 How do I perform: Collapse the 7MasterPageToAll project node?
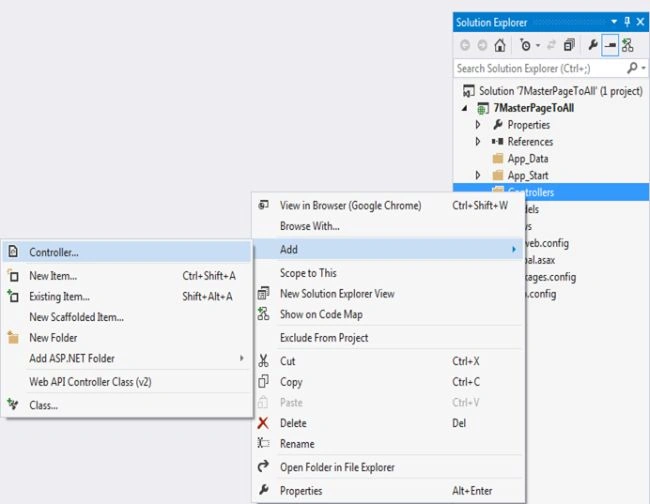(x=465, y=108)
